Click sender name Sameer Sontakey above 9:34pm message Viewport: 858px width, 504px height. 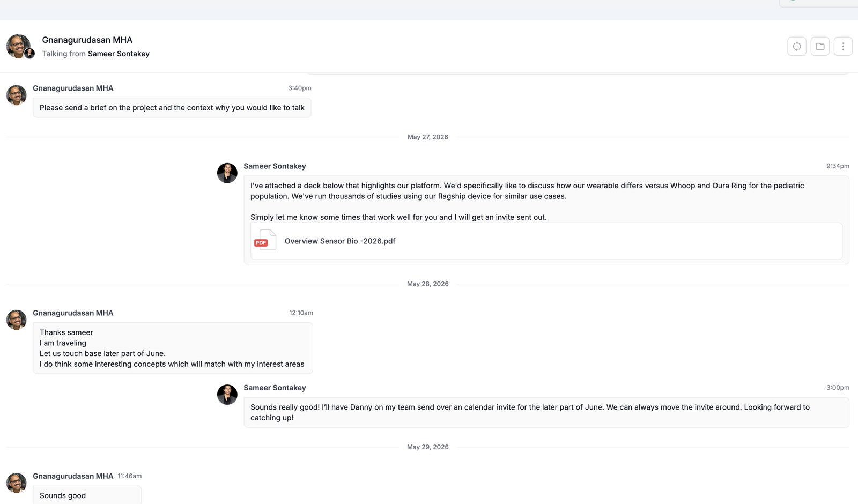click(275, 166)
